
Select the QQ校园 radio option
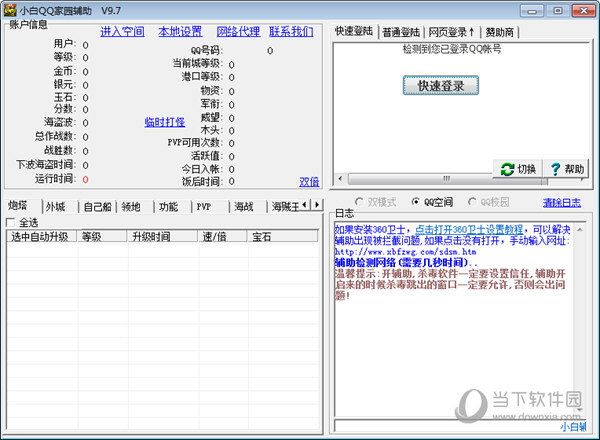[x=472, y=202]
